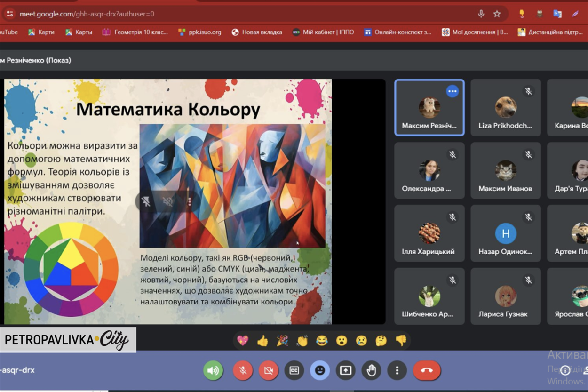Send the laughing face reaction

coord(322,340)
